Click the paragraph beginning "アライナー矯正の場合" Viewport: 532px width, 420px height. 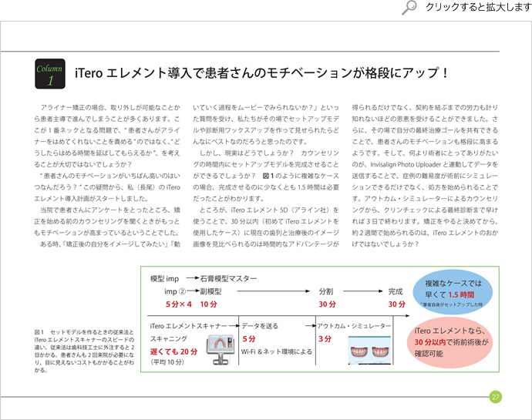tap(107, 136)
